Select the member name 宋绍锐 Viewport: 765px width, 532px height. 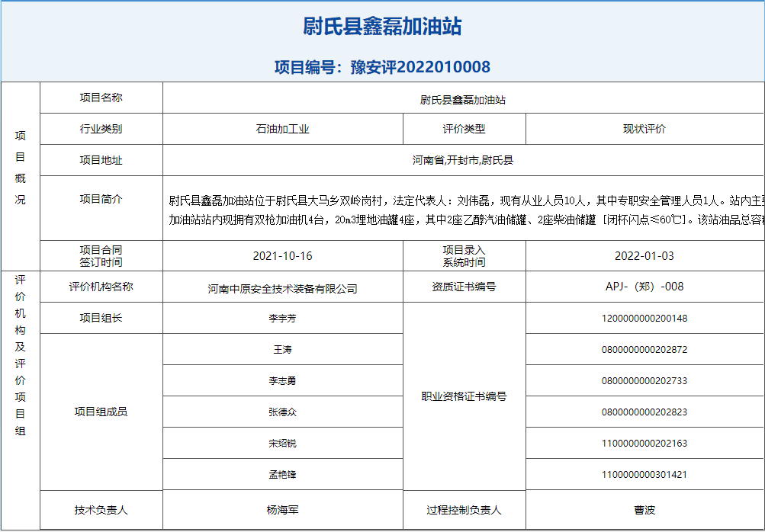(282, 444)
